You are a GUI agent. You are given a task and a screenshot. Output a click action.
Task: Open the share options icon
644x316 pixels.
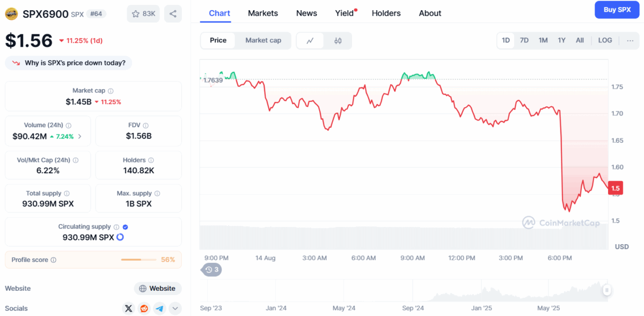coord(173,14)
